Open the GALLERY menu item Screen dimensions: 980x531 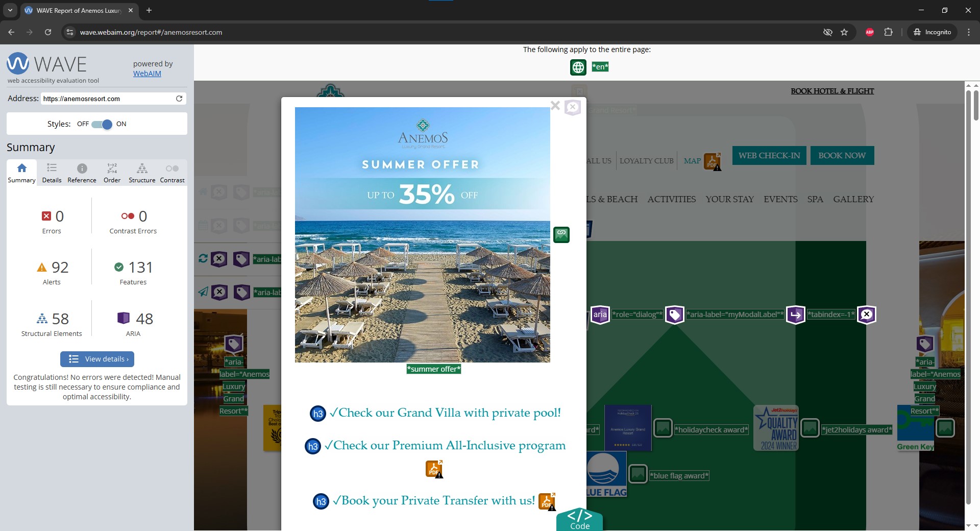tap(853, 199)
